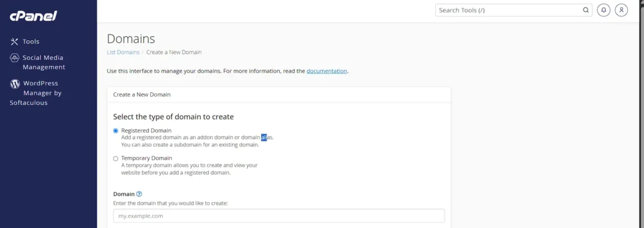This screenshot has height=228, width=644.
Task: Click the 'Temporary Domain' label text
Action: tap(147, 158)
